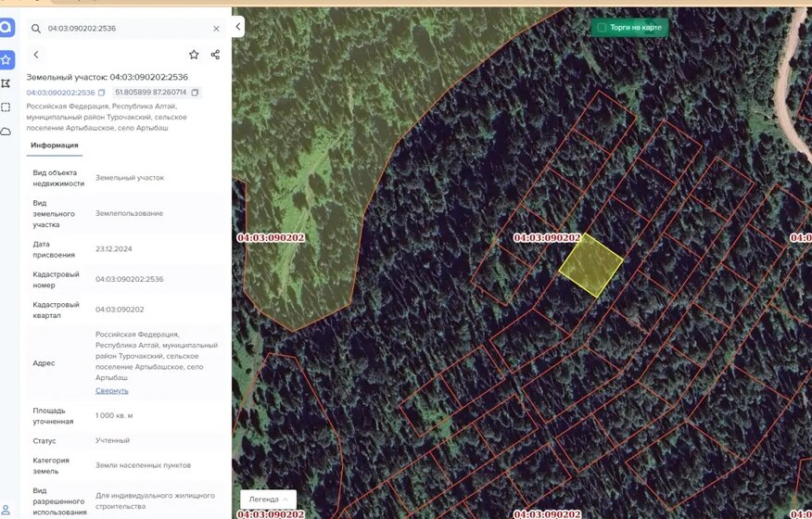Select the polygon drawing tool in sidebar
The height and width of the screenshot is (519, 812).
tap(6, 83)
